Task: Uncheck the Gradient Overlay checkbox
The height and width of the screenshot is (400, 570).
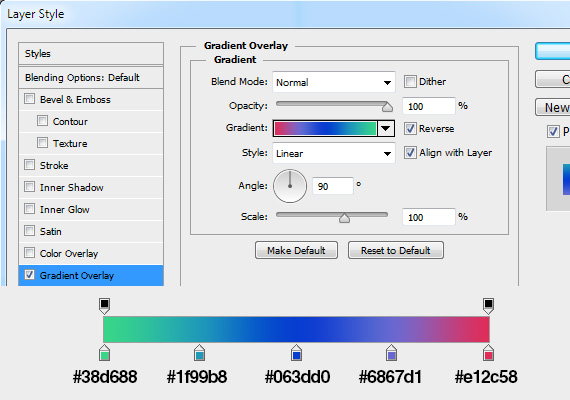Action: click(x=29, y=275)
